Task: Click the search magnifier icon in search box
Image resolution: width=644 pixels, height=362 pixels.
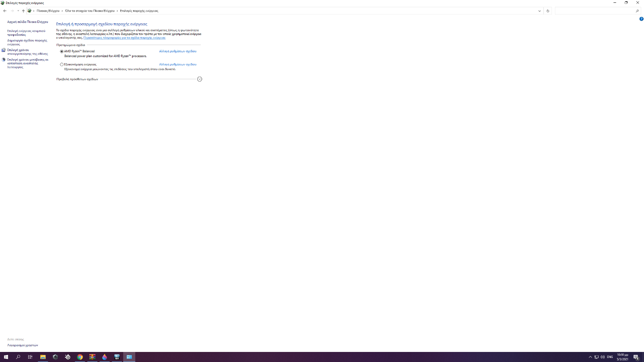Action: pos(637,11)
